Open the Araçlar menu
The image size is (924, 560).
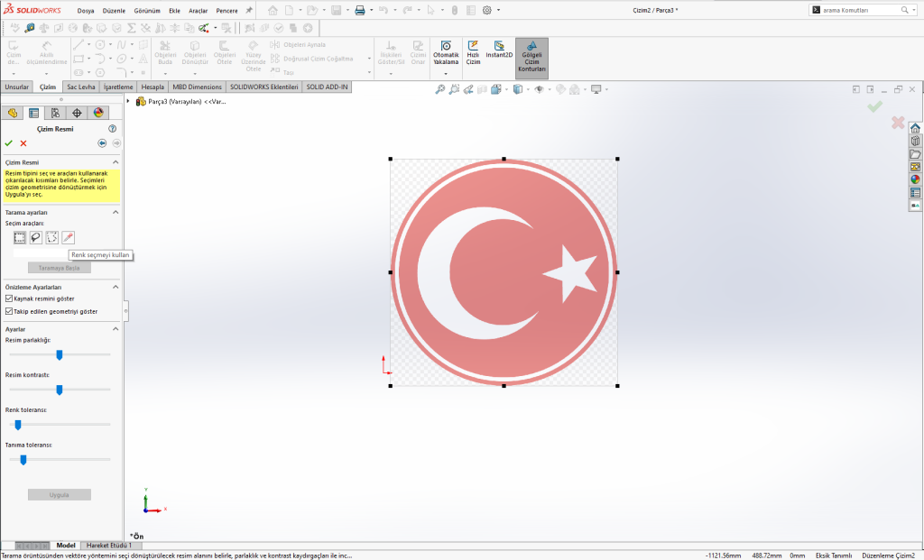pos(198,10)
